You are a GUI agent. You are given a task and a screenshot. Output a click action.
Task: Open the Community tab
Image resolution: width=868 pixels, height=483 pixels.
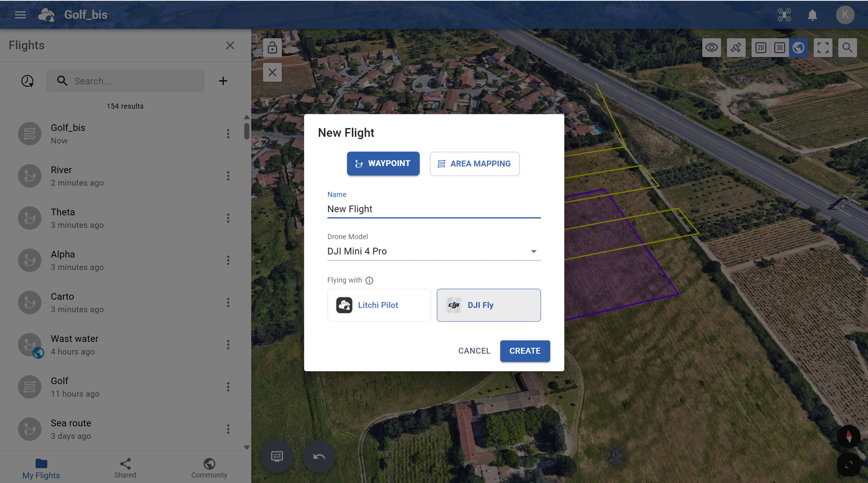coord(209,468)
